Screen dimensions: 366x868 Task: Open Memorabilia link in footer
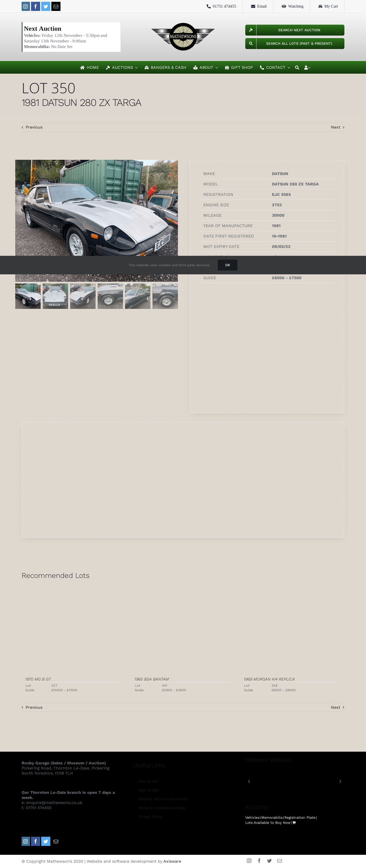coord(272,817)
